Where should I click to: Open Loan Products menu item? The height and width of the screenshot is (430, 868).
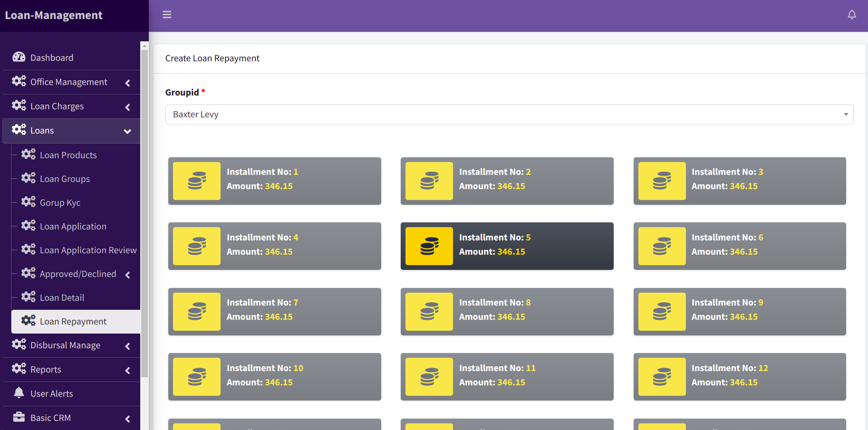click(76, 155)
